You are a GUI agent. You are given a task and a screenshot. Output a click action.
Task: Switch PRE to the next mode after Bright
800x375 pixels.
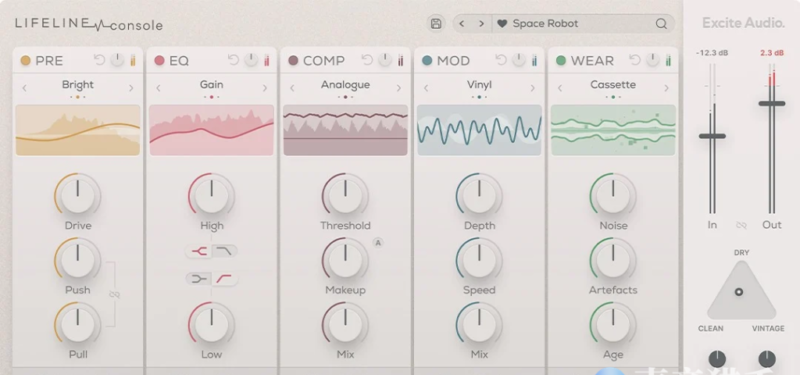point(131,88)
